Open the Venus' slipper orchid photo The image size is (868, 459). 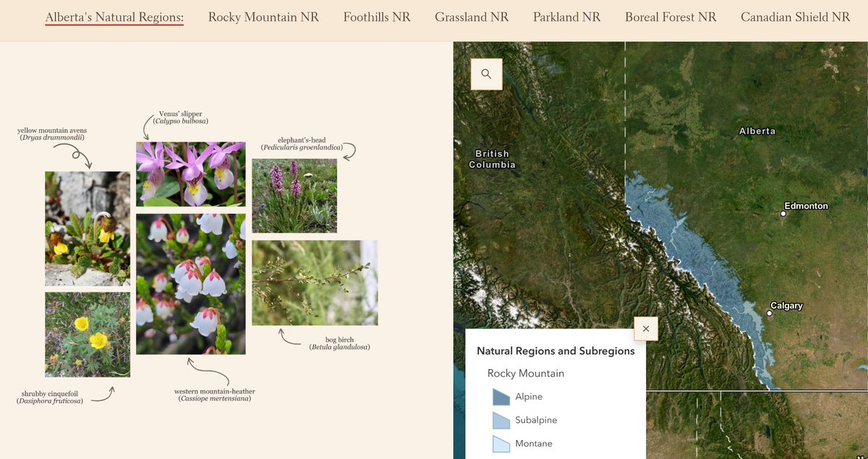[x=190, y=173]
